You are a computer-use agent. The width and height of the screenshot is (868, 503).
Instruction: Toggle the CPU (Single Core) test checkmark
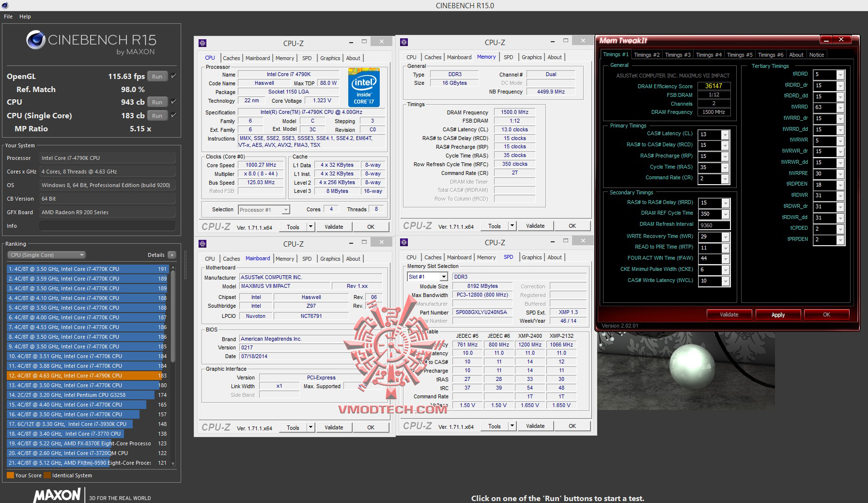173,115
